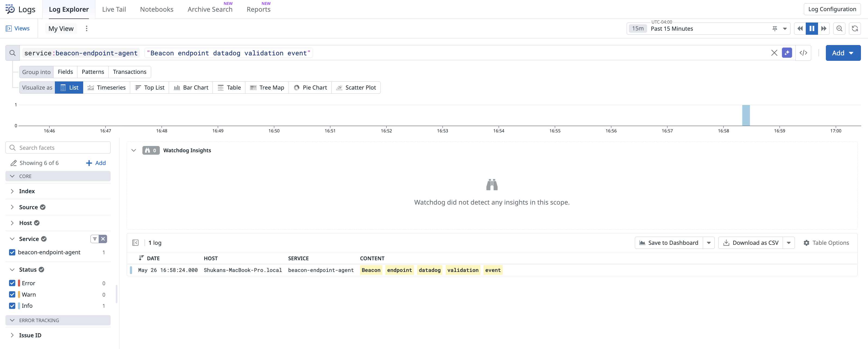Visualize as Top List

(x=150, y=87)
